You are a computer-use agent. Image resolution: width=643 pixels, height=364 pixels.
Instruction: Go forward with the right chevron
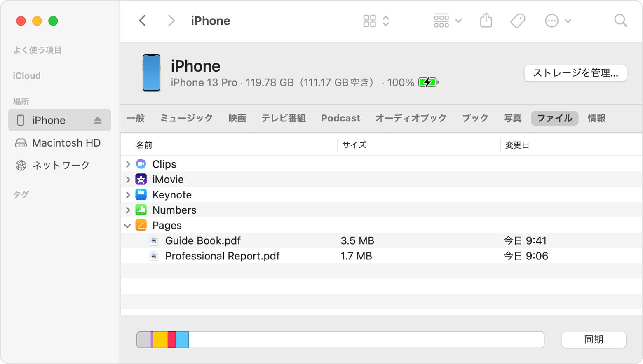tap(171, 21)
